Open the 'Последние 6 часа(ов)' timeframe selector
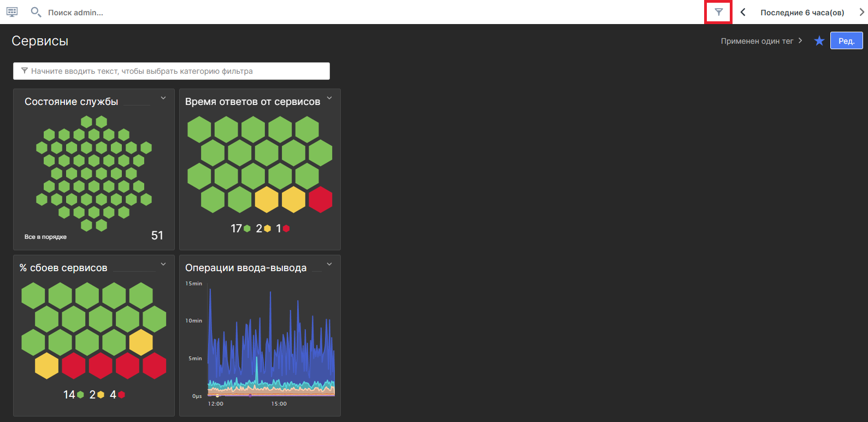The width and height of the screenshot is (868, 422). [x=802, y=13]
